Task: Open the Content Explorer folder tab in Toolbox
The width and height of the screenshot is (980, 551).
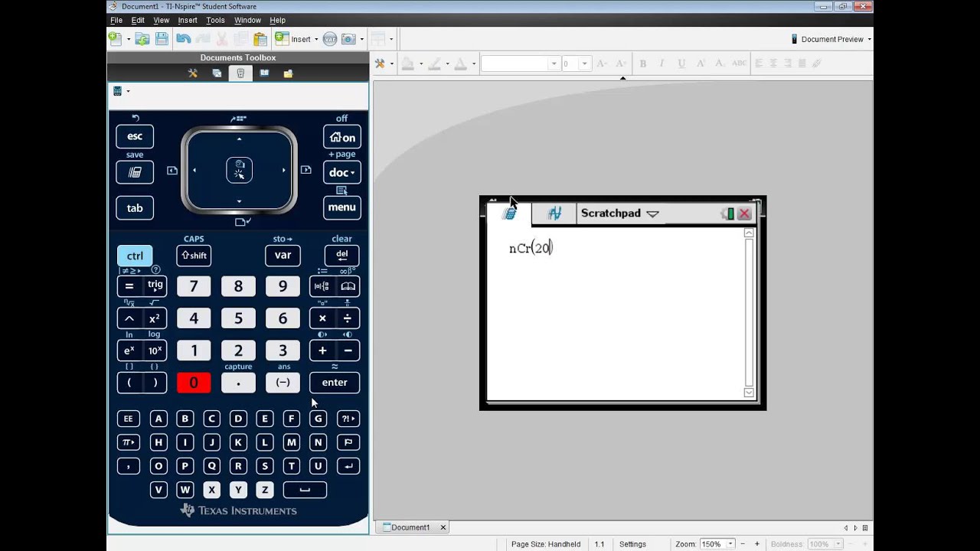Action: 288,73
